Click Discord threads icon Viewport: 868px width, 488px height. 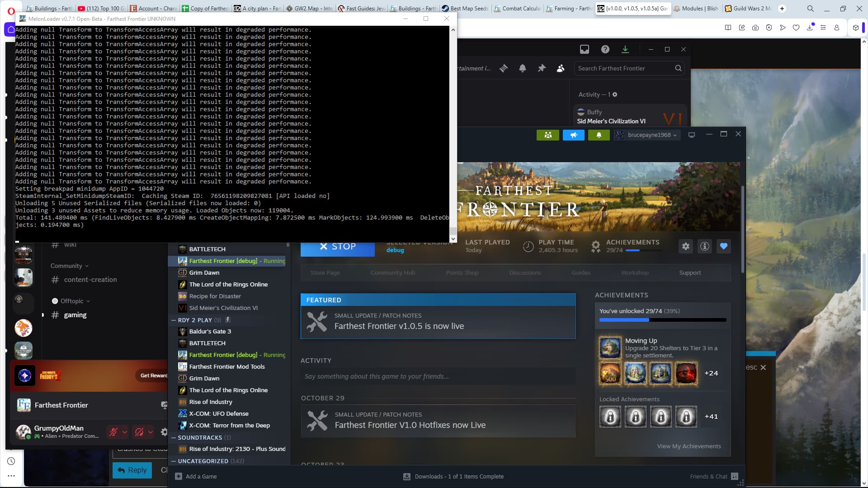[504, 68]
